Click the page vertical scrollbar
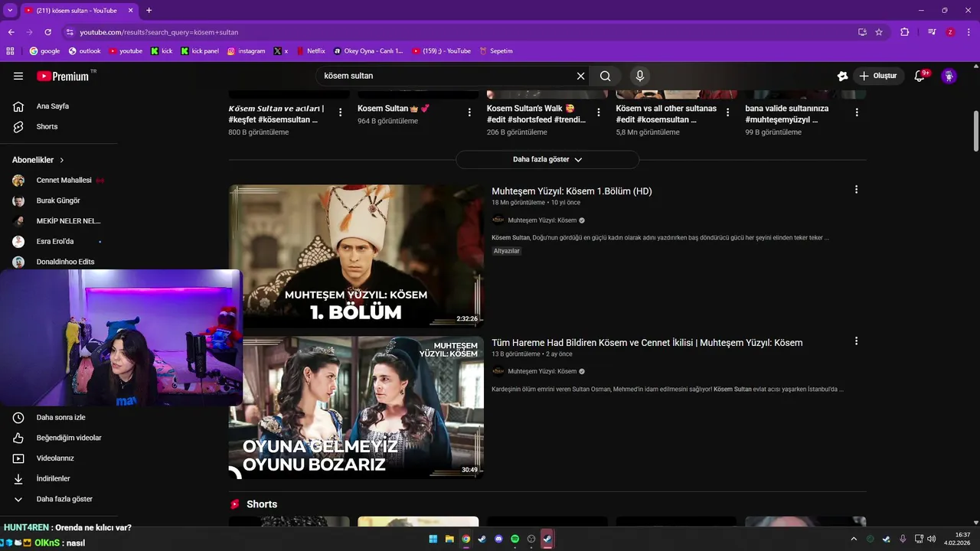 [x=975, y=131]
